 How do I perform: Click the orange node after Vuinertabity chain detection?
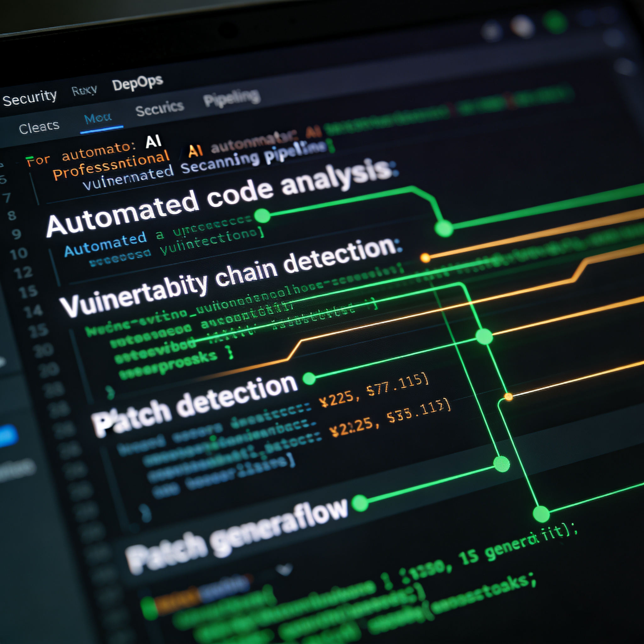425,258
